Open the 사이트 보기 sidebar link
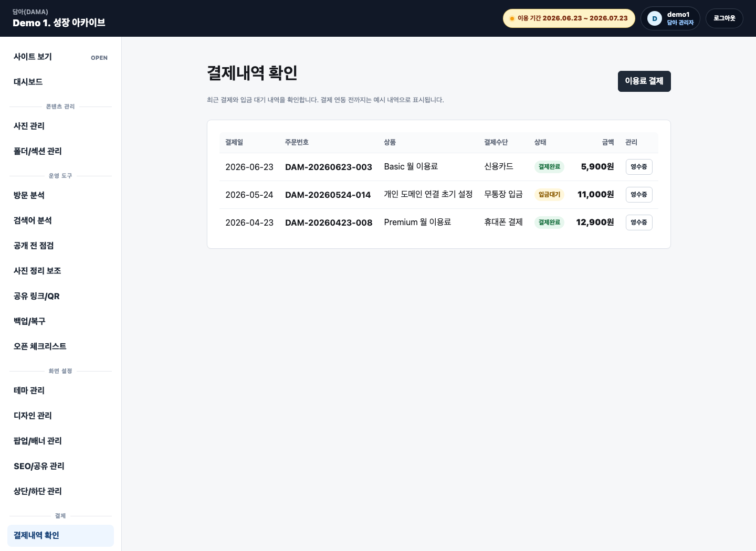The width and height of the screenshot is (756, 551). tap(60, 57)
